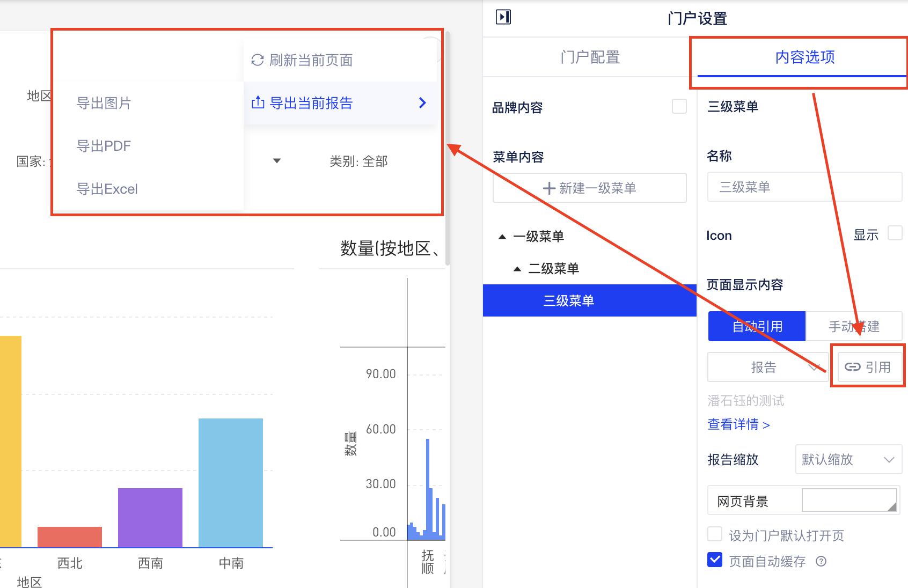Click the dropdown caret left of 类别:全部
Image resolution: width=908 pixels, height=588 pixels.
coord(276,160)
